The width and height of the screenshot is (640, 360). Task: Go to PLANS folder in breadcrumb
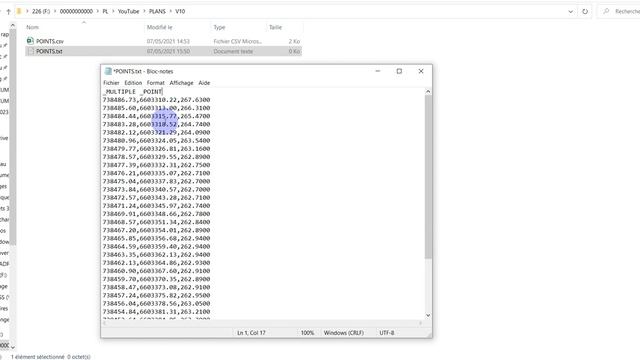tap(157, 11)
